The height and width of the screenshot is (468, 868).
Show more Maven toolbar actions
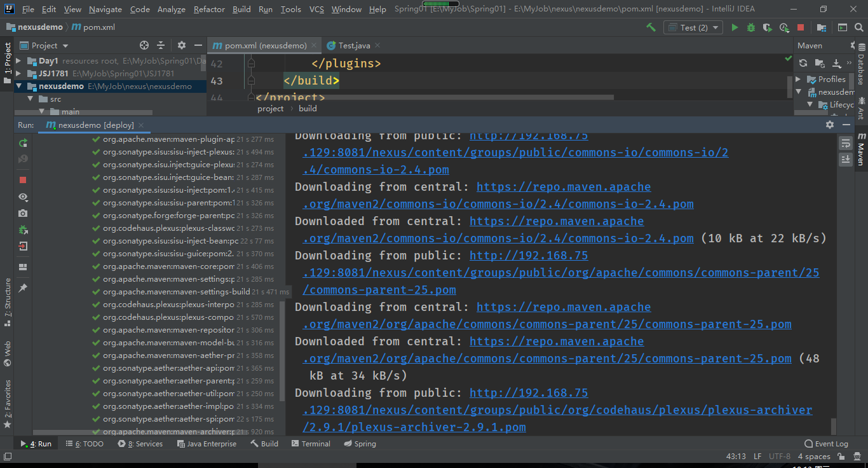850,63
